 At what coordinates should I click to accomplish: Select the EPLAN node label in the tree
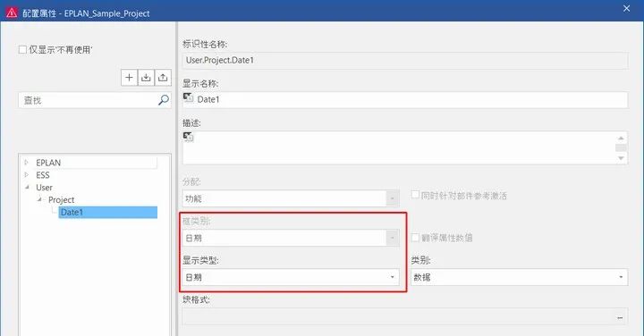(48, 163)
